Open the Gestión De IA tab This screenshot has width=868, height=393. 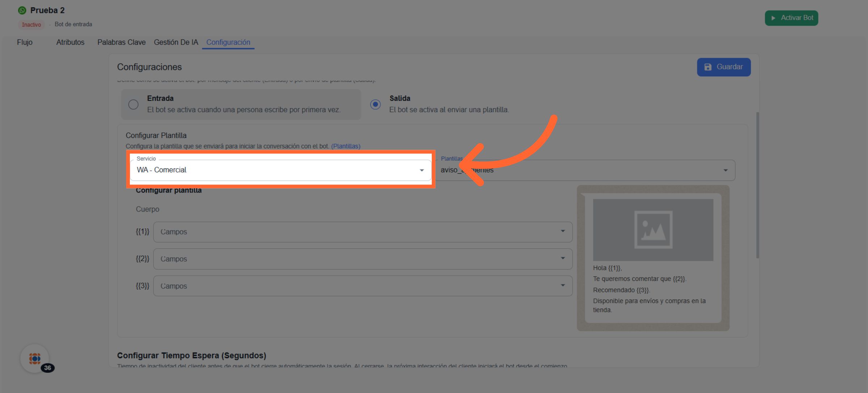pyautogui.click(x=176, y=42)
